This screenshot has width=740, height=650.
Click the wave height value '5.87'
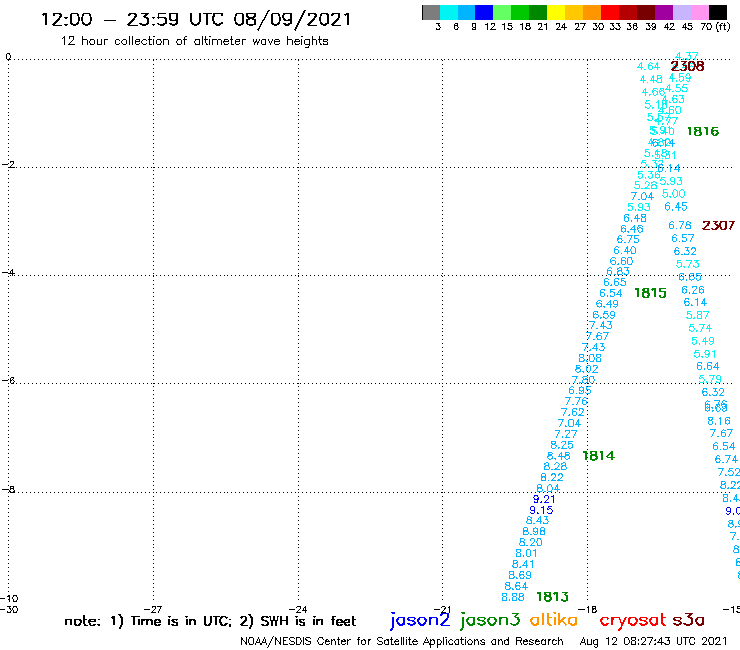tap(698, 315)
